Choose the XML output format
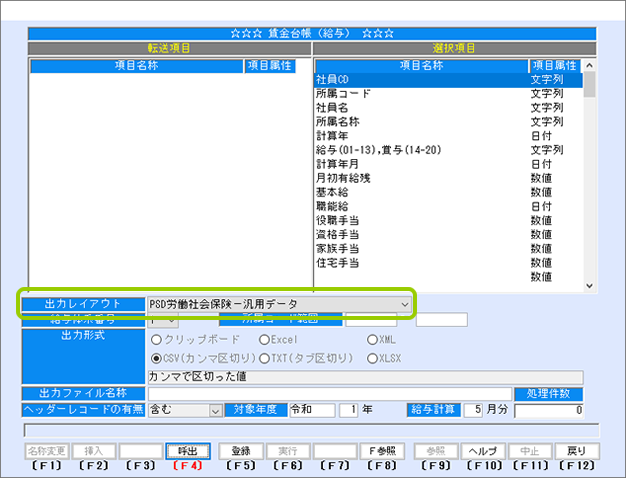The image size is (626, 479). (x=373, y=339)
